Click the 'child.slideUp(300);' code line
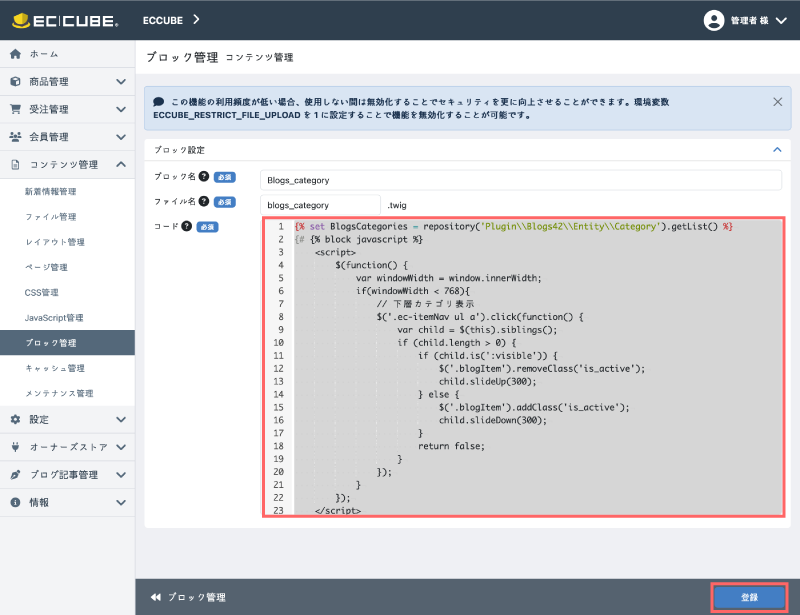 (487, 382)
